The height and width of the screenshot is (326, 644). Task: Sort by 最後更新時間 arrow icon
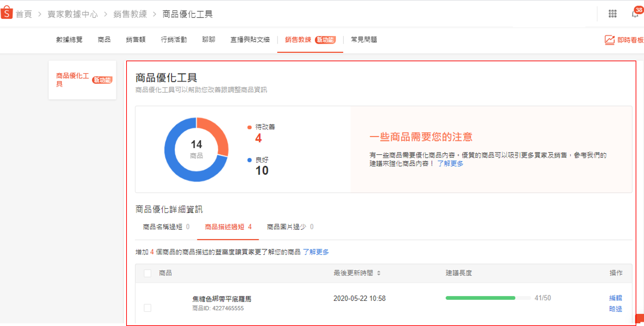[x=379, y=273]
